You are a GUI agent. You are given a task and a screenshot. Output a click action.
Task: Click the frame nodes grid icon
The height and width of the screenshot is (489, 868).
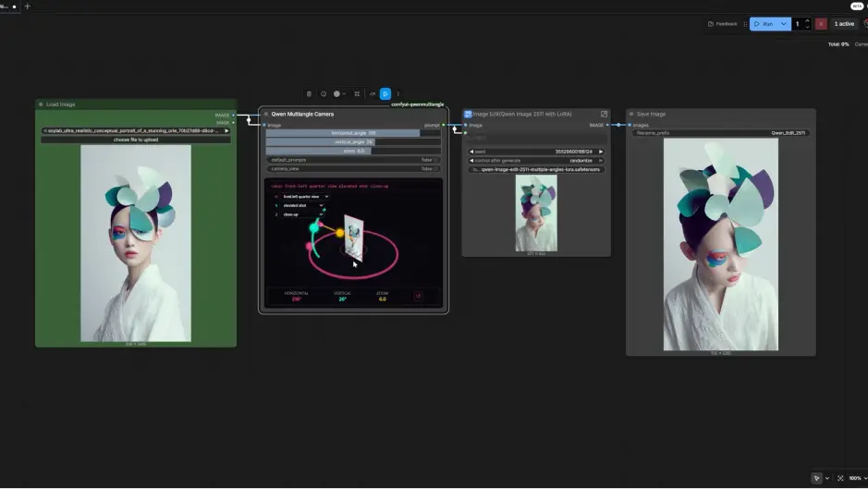357,94
